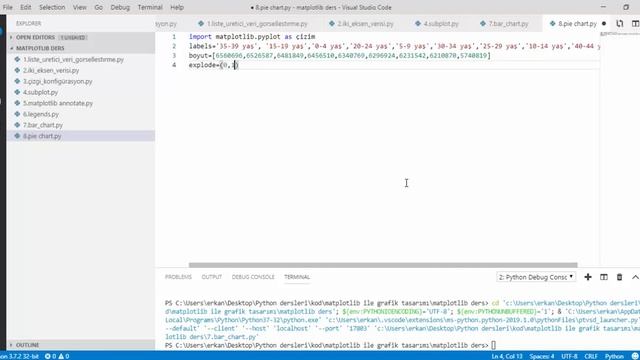Open the Python 3.7.2 32-bit interpreter selector

tap(19, 356)
